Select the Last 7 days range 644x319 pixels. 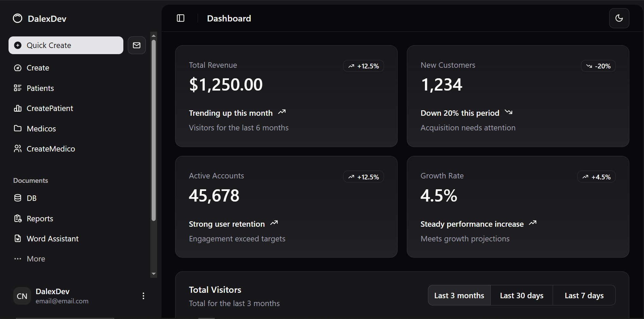(584, 296)
